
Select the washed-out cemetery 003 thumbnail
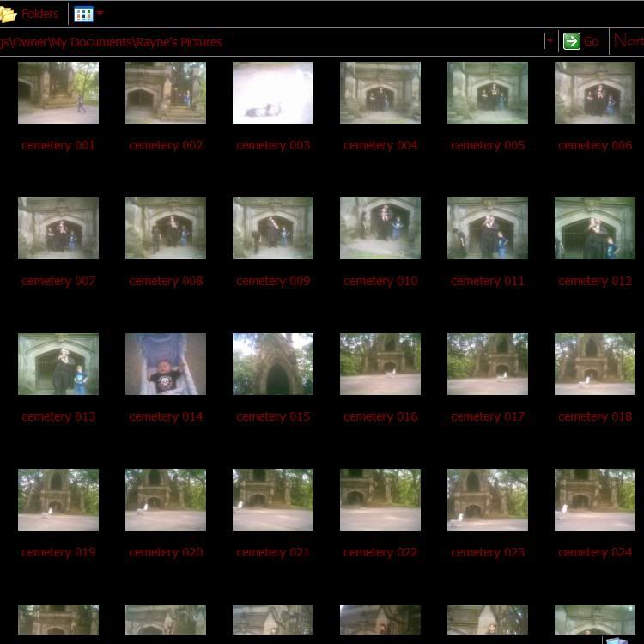click(273, 93)
